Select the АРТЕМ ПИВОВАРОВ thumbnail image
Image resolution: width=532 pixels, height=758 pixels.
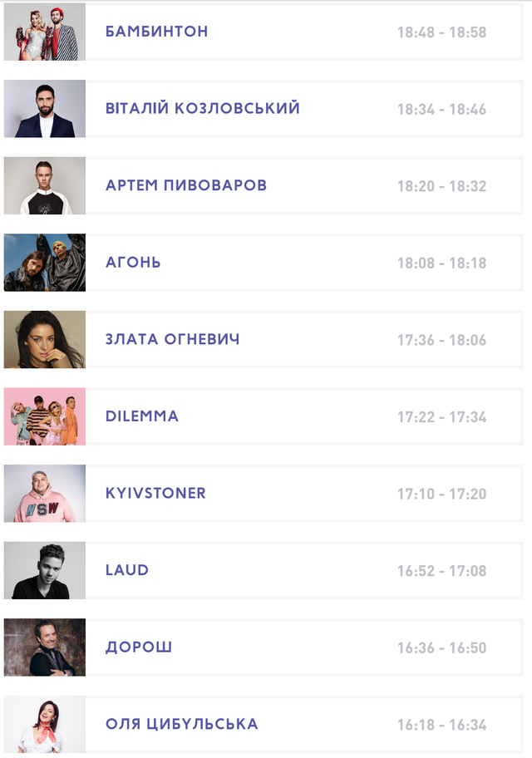(45, 185)
